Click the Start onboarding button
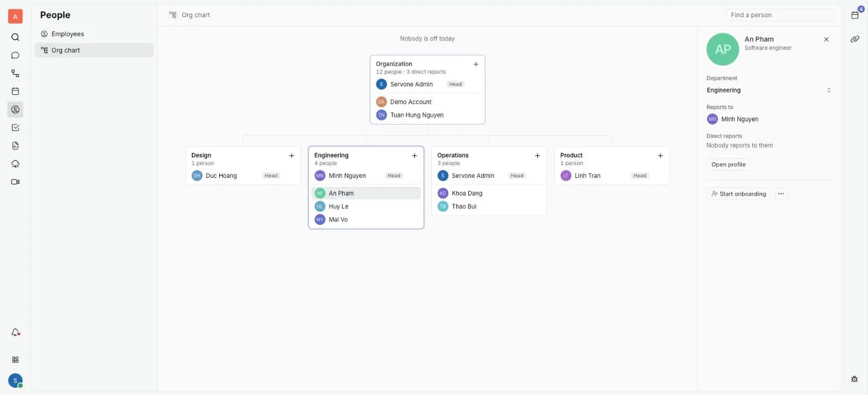This screenshot has width=868, height=395. coord(739,194)
